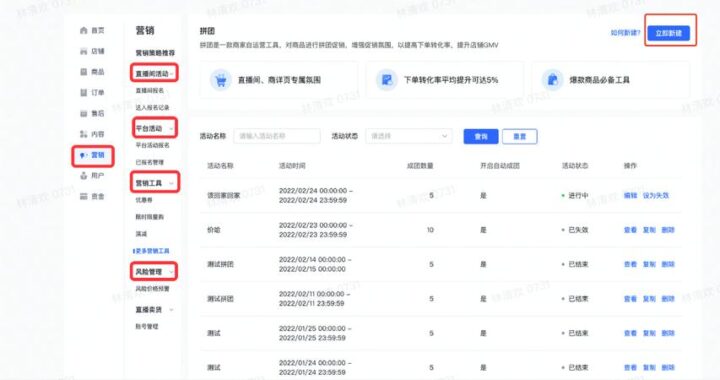Click 删除 for the 2022/02/23 activity
720x380 pixels.
click(x=668, y=230)
